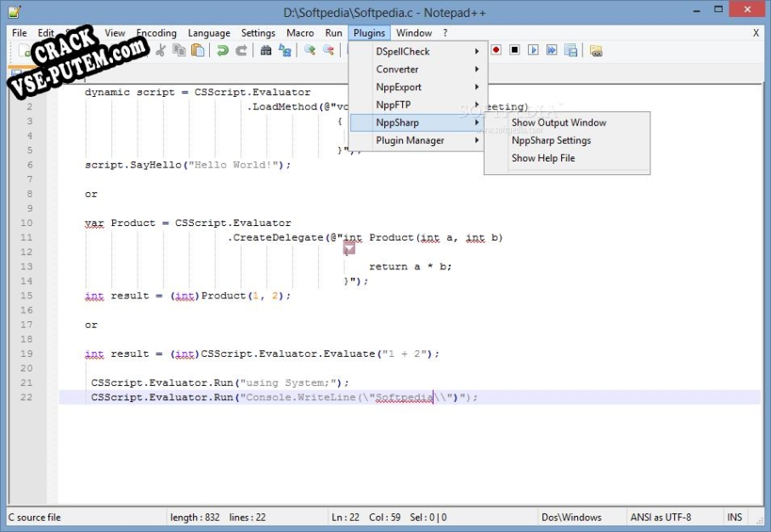Click the 'ANSI as UTF-8' encoding indicator
771x532 pixels.
pyautogui.click(x=660, y=518)
